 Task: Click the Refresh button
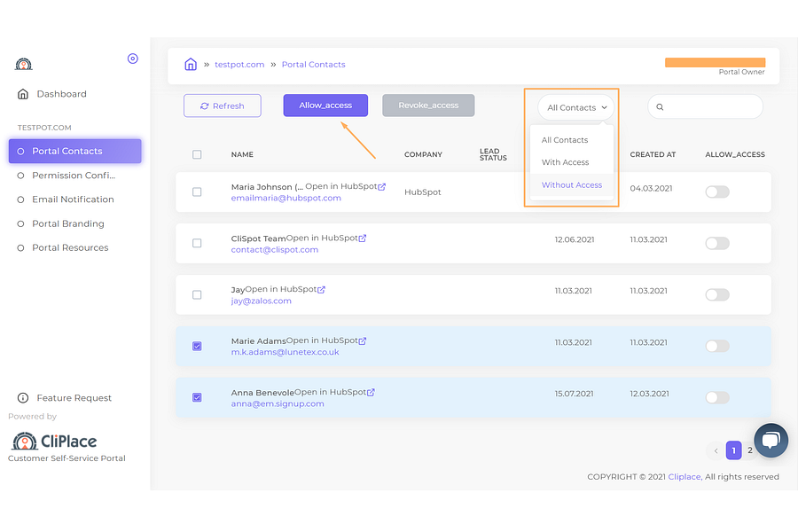[223, 106]
